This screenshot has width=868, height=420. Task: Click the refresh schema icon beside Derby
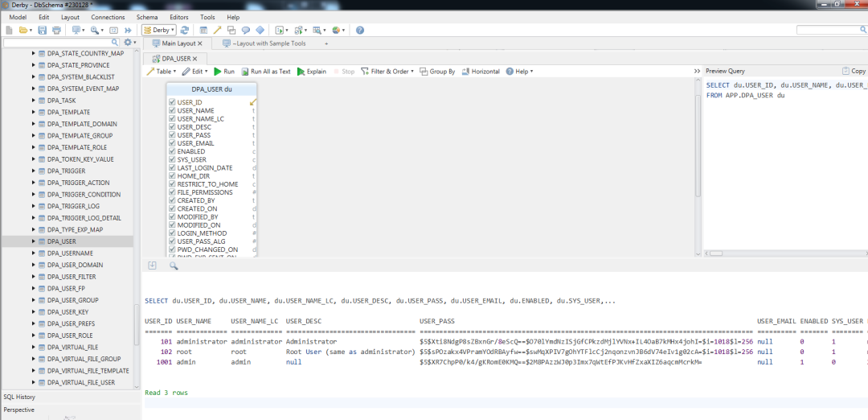point(185,30)
